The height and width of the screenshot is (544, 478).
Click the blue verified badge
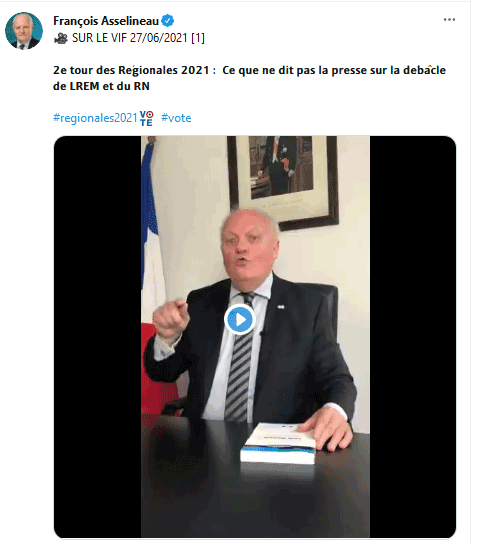[168, 21]
